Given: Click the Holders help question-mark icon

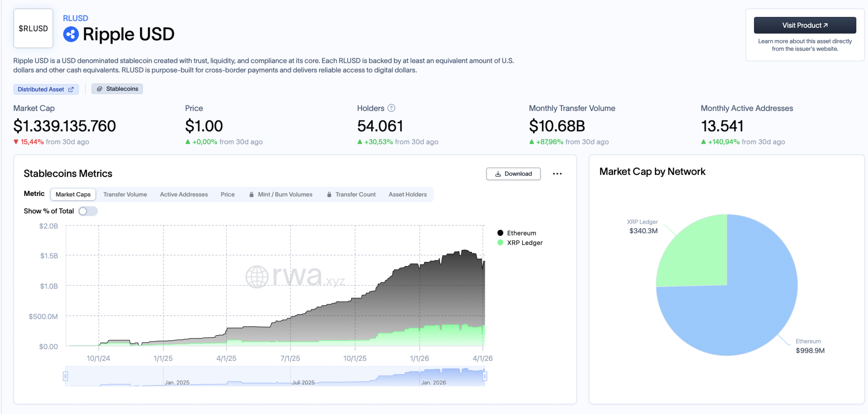Looking at the screenshot, I should point(391,108).
